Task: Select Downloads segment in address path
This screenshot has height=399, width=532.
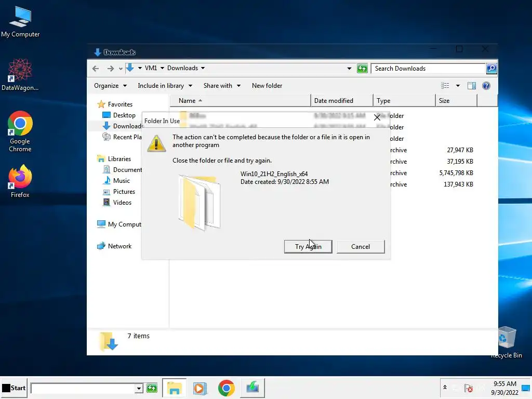Action: 182,68
